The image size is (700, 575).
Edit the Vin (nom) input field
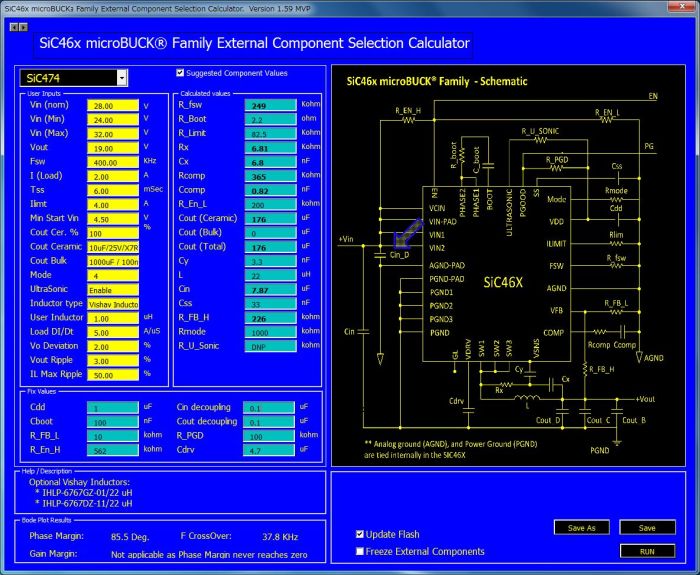[113, 105]
